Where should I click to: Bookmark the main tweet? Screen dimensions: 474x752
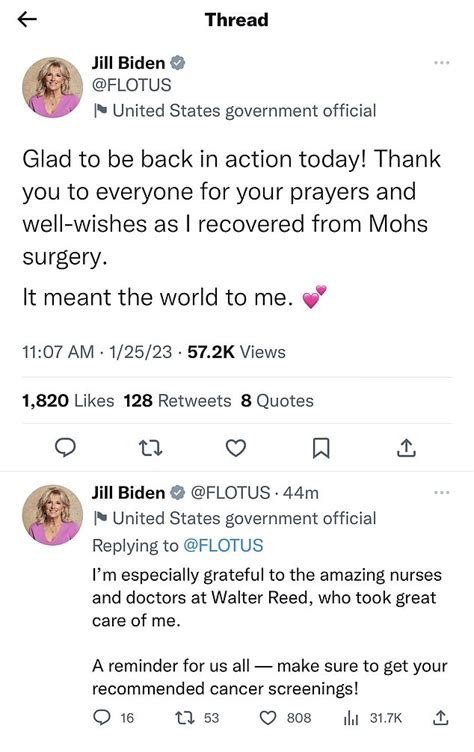click(x=321, y=448)
